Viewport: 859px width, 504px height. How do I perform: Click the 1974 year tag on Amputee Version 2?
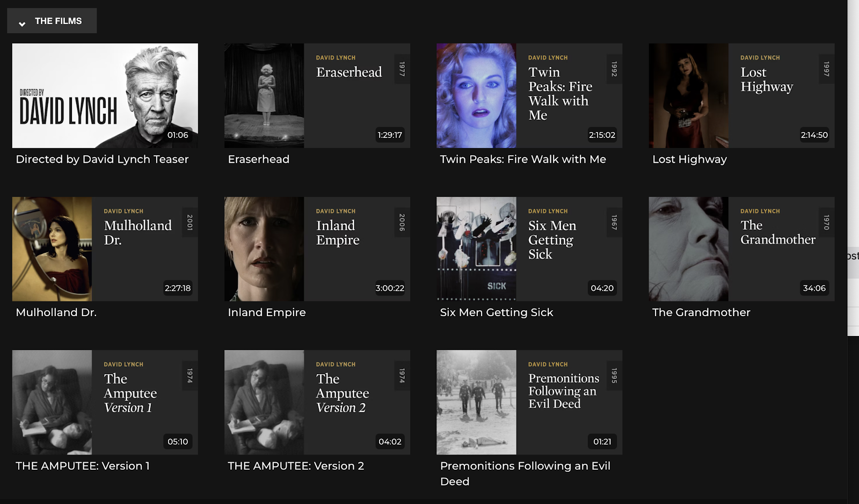tap(402, 376)
